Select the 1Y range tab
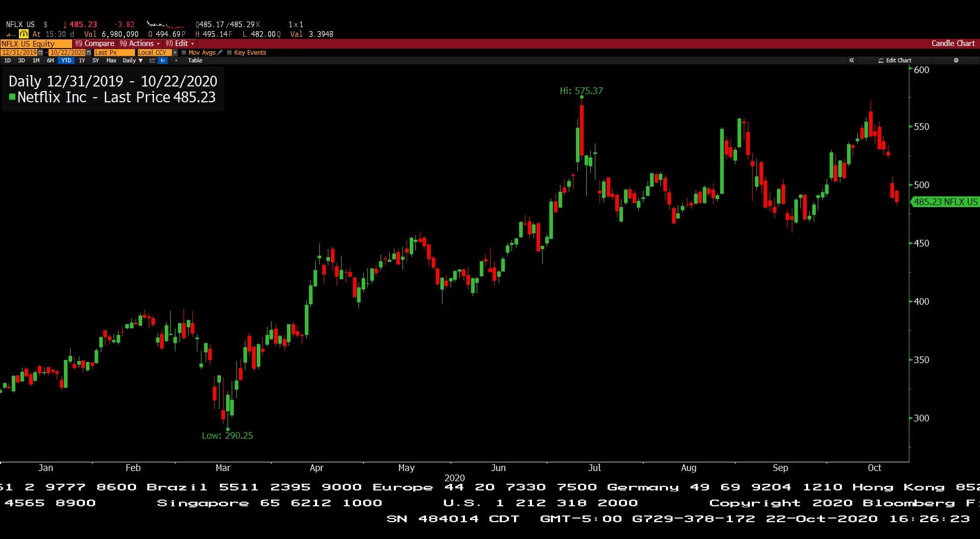This screenshot has width=980, height=539. point(82,60)
